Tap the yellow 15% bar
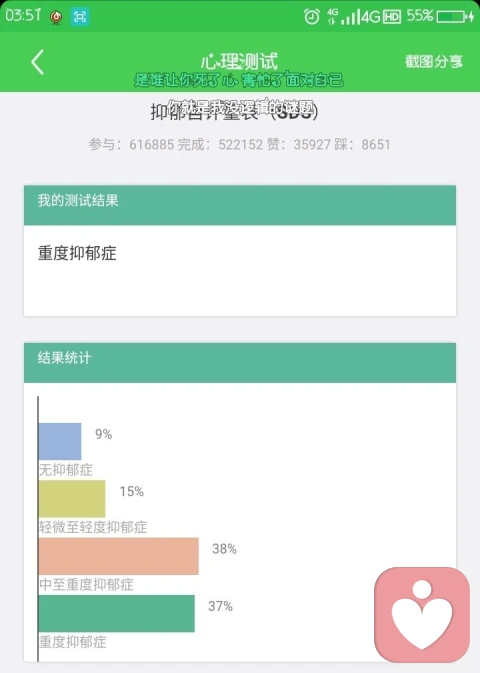 coord(72,499)
